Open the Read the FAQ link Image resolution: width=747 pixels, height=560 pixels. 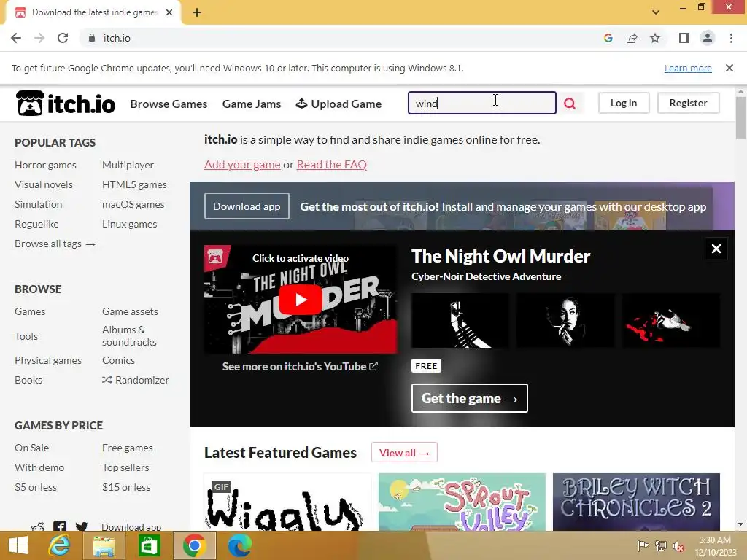[x=332, y=164]
